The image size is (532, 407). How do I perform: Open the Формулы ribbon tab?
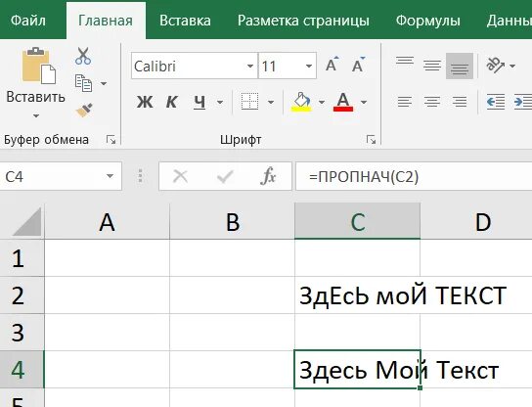pos(427,21)
